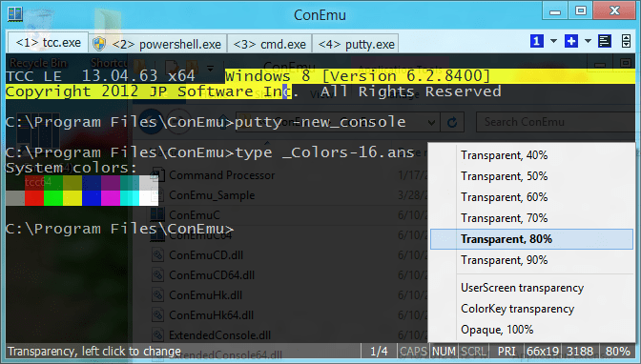Select ConEmuC file in Explorer window

pyautogui.click(x=195, y=215)
